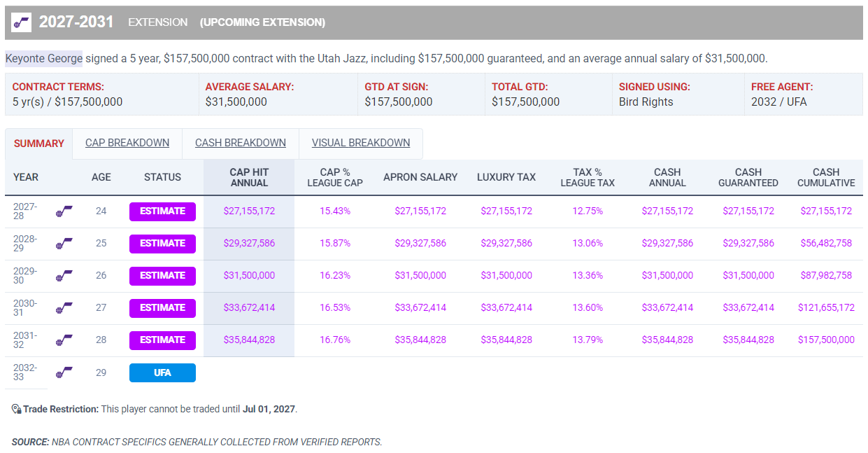This screenshot has height=453, width=868.
Task: Click the Signed Using Bird Rights value
Action: point(646,102)
